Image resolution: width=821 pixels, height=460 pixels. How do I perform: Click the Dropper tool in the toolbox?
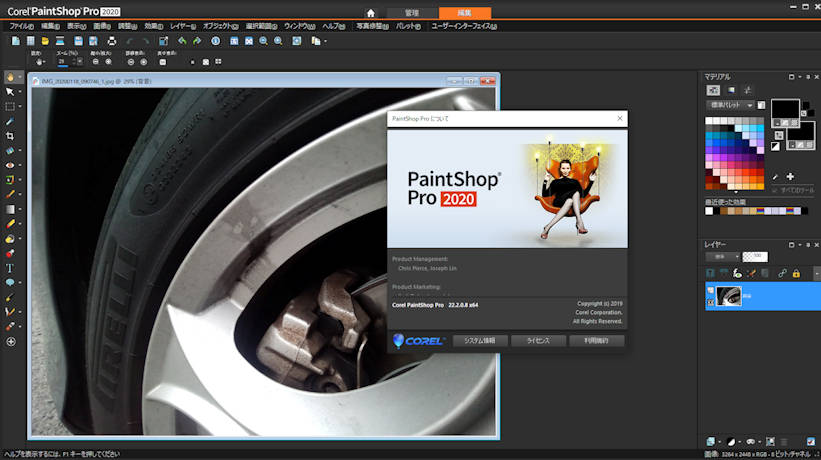[x=10, y=121]
